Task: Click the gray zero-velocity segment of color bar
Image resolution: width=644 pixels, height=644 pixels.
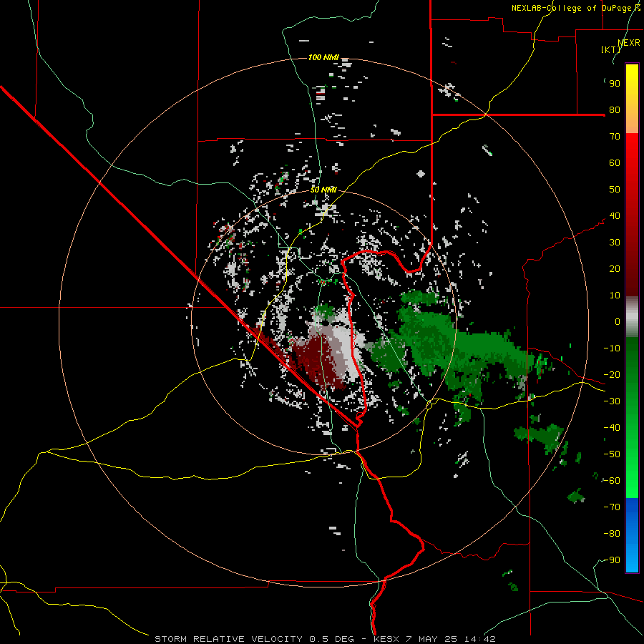Action: coord(632,317)
